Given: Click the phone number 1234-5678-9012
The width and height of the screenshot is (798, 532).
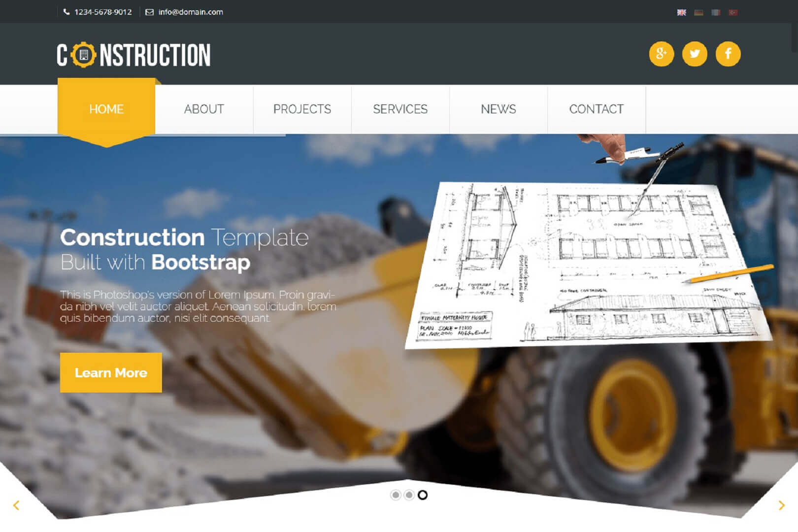Looking at the screenshot, I should coord(103,12).
